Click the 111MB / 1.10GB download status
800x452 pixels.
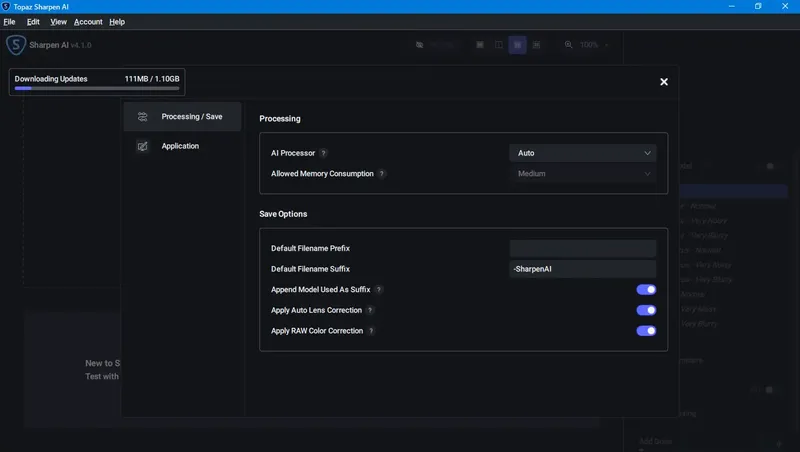[x=152, y=79]
